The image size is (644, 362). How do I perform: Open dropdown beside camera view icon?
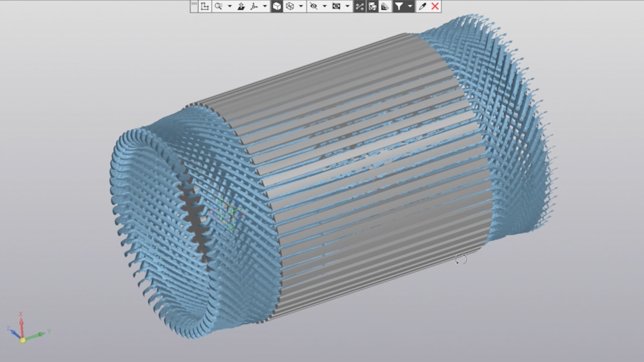pos(347,6)
